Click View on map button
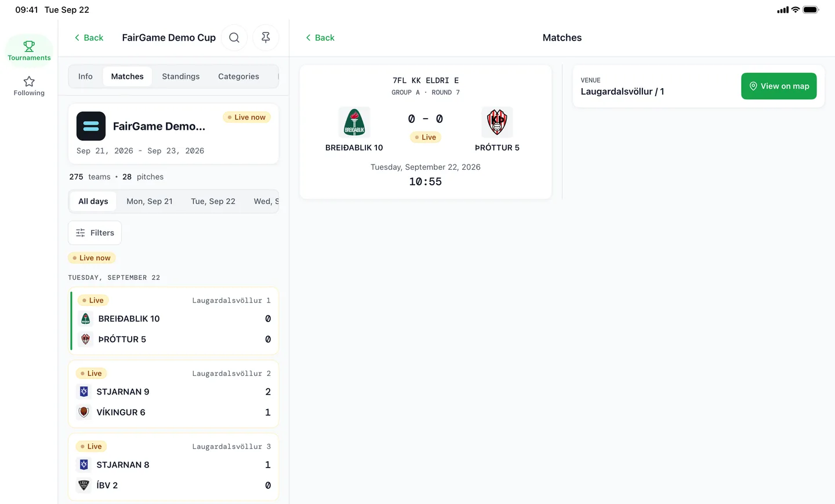This screenshot has height=504, width=835. pyautogui.click(x=779, y=86)
